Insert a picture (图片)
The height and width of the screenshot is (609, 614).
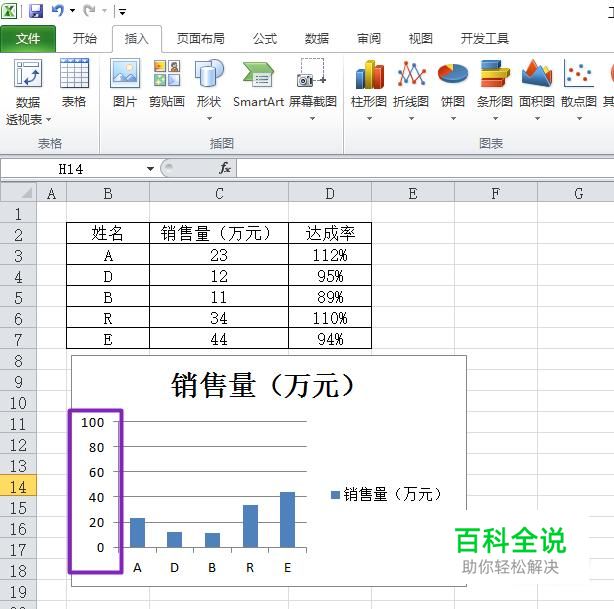tap(125, 83)
